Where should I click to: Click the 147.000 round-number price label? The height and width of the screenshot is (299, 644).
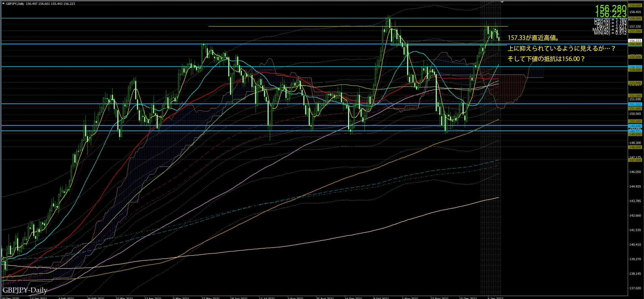(635, 160)
